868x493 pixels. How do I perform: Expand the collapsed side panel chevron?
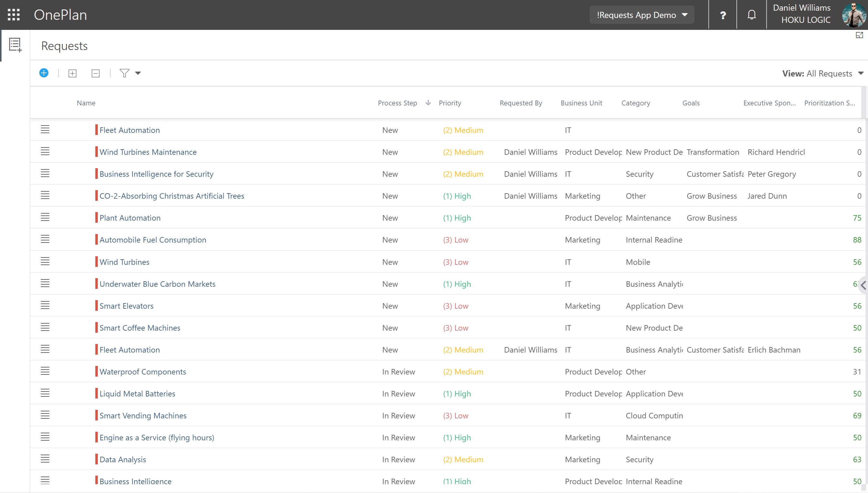pos(863,286)
